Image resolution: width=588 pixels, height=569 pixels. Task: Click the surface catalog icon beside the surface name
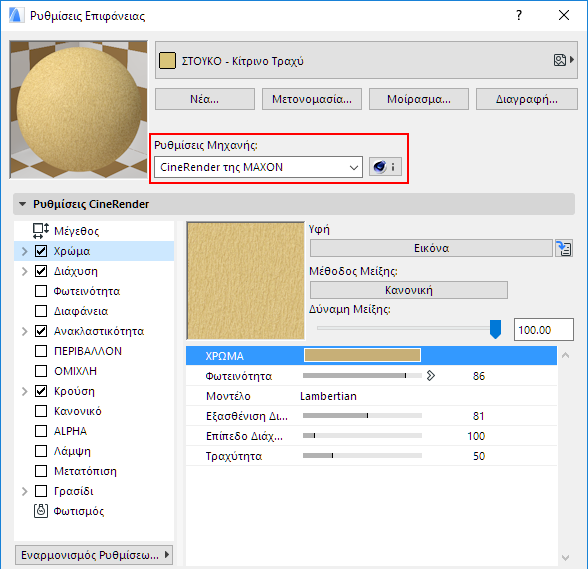point(560,60)
